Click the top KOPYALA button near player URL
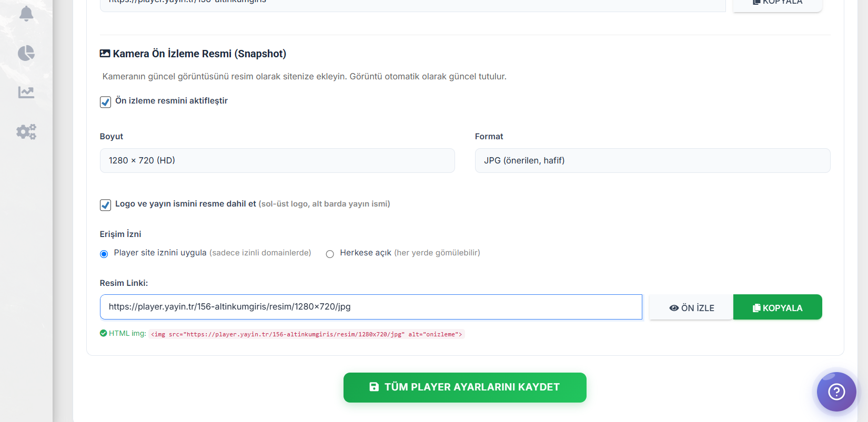 point(778,4)
